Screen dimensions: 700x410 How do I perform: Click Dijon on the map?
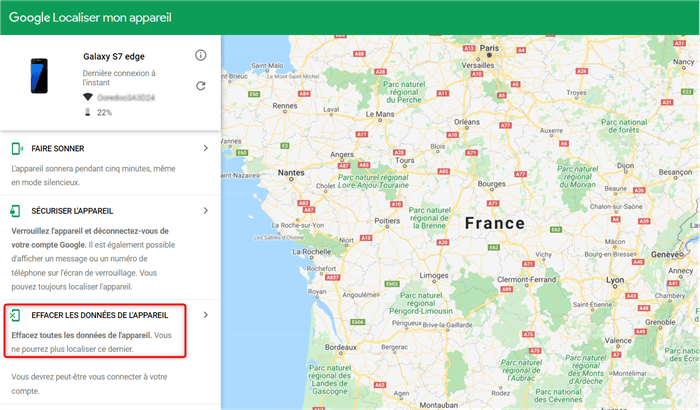pyautogui.click(x=625, y=166)
